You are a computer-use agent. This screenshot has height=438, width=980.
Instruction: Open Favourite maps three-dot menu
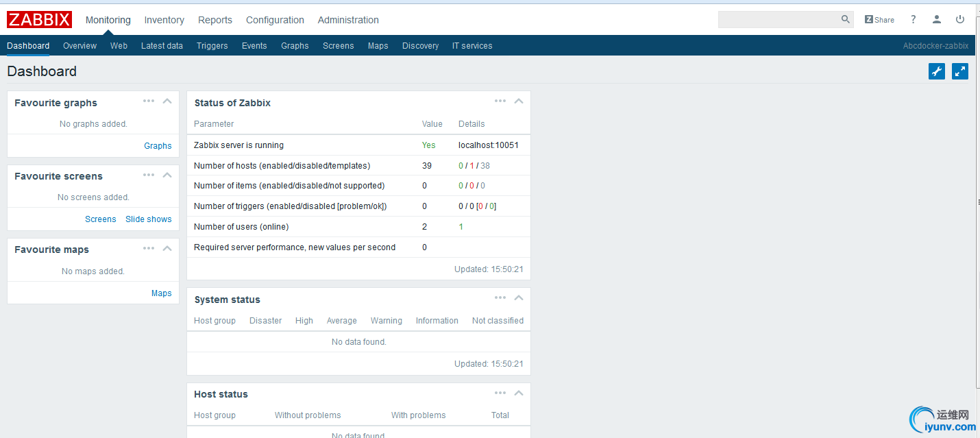coord(149,248)
